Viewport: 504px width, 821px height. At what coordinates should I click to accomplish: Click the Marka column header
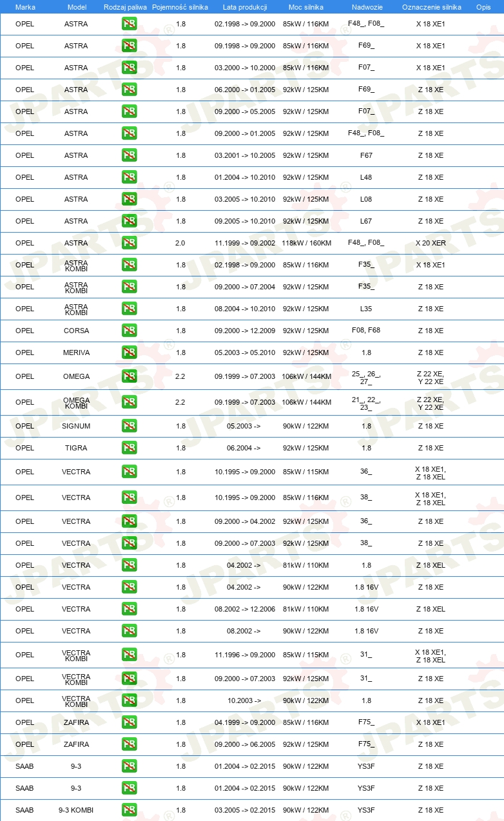click(x=25, y=7)
